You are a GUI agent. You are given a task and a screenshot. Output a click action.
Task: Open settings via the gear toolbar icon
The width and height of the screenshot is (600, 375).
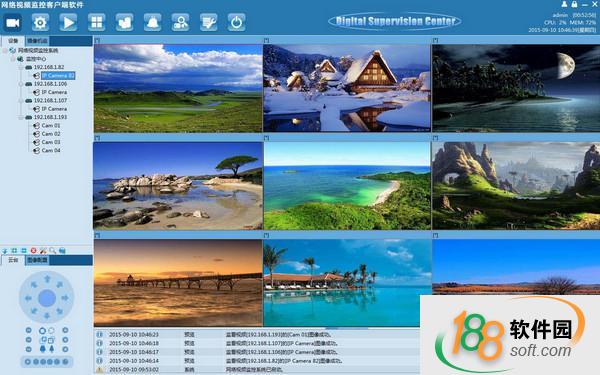coord(40,23)
